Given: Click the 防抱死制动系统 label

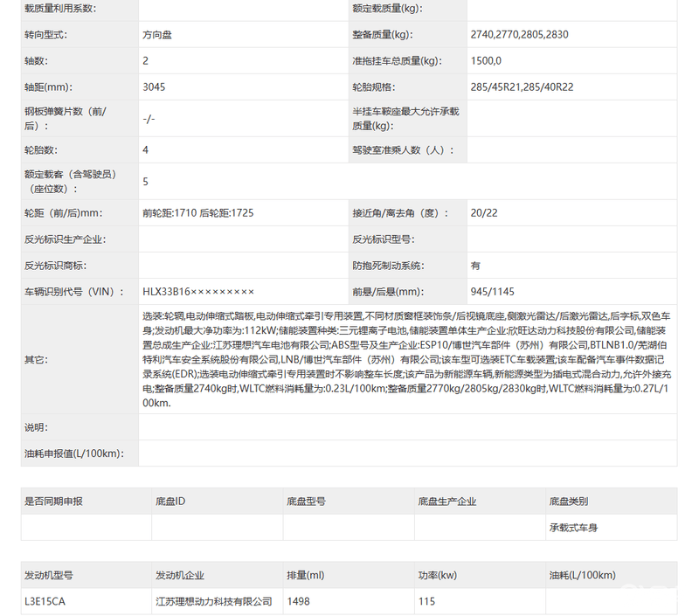Looking at the screenshot, I should [388, 266].
